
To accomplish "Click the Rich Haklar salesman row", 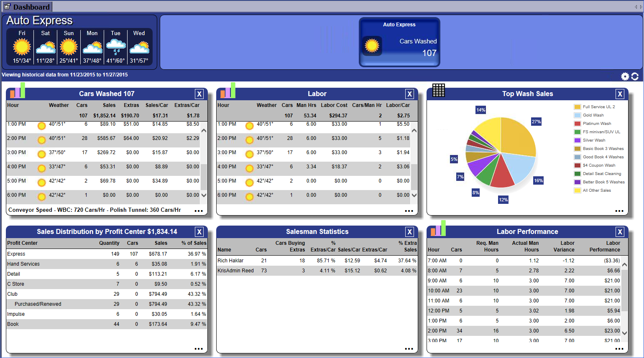I will (230, 261).
